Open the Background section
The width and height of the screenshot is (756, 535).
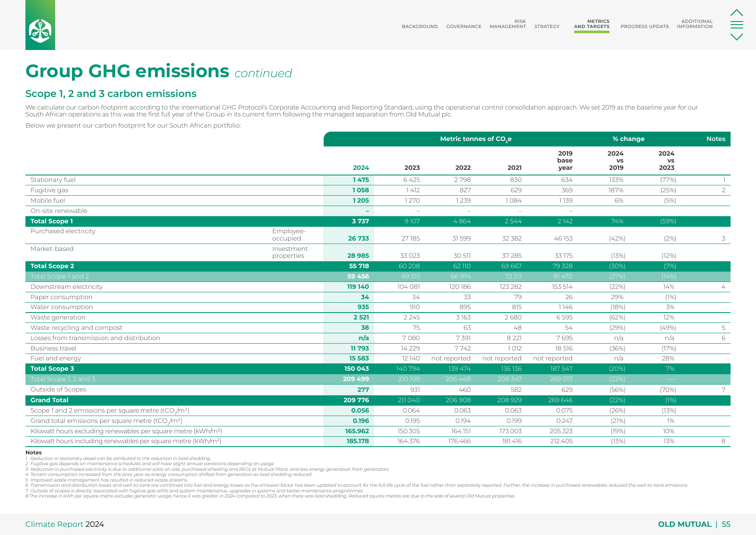tap(419, 27)
